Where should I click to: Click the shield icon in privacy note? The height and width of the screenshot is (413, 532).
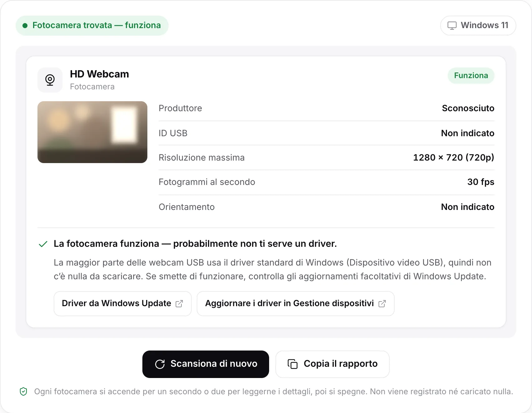pos(23,391)
